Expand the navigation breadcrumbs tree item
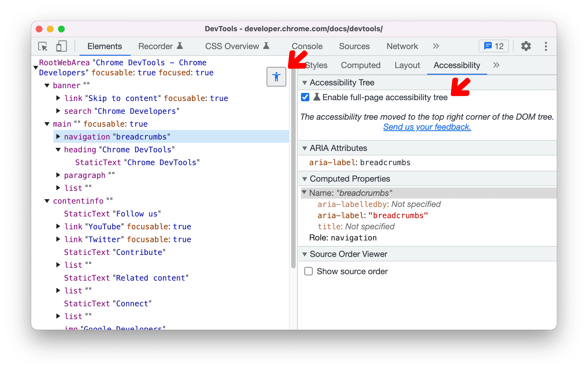Viewport: 588px width, 371px height. [58, 137]
